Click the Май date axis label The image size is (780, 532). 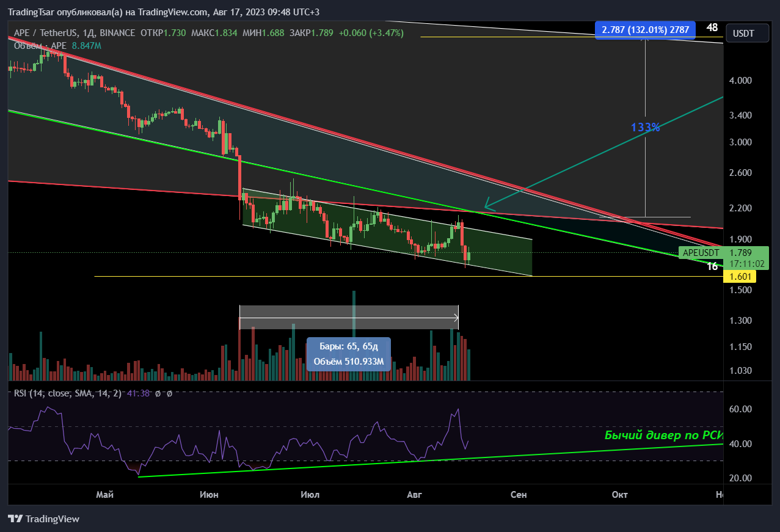coord(104,495)
